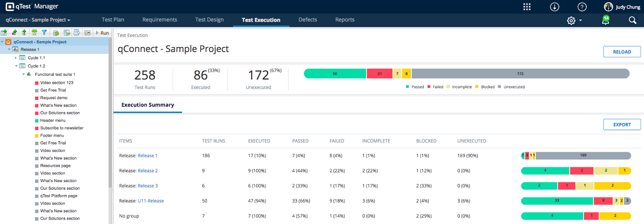Open the dropdown caret next to settings gear
This screenshot has width=644, height=224.
pos(580,21)
